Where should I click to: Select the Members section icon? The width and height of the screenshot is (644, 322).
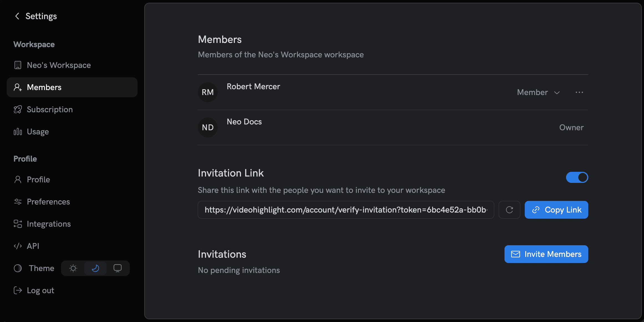[x=18, y=87]
